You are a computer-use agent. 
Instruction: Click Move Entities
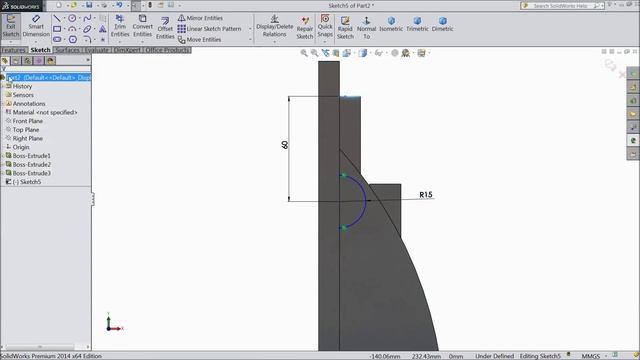(x=200, y=40)
